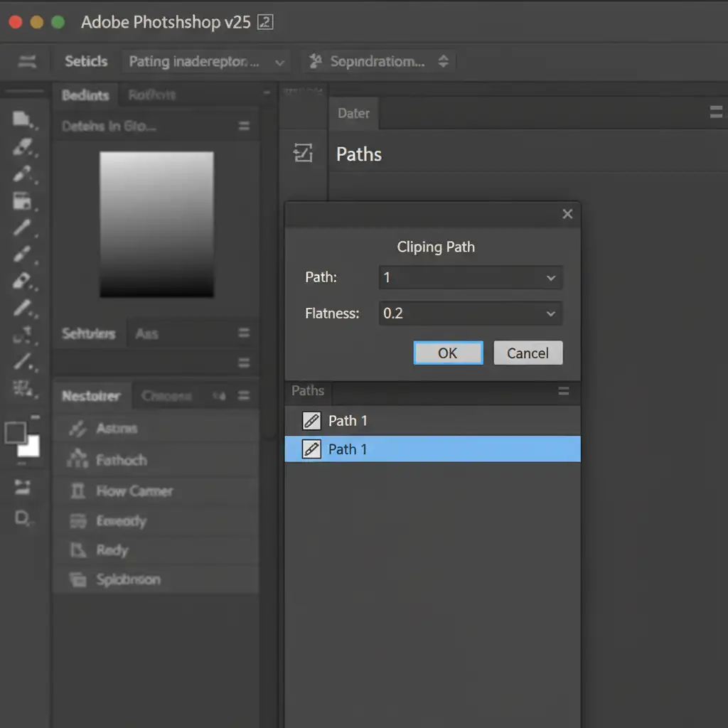728x728 pixels.
Task: Click the topmost tool in left toolbar
Action: (22, 119)
